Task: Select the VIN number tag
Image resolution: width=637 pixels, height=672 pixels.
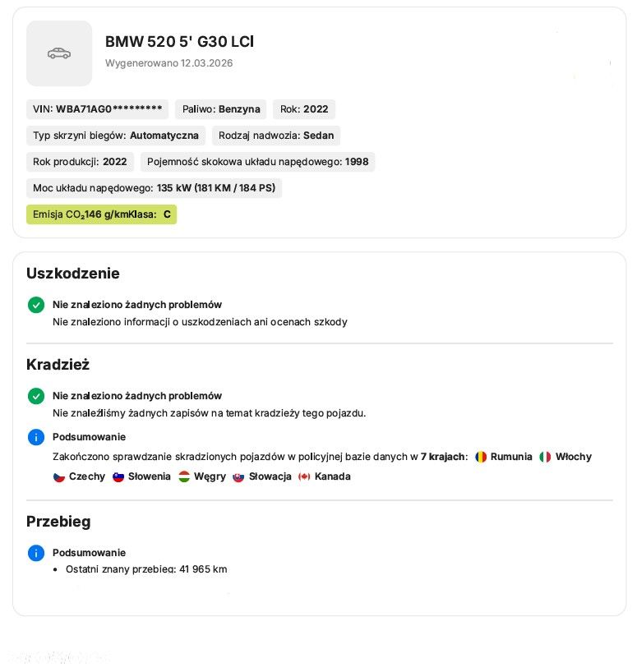Action: (97, 109)
